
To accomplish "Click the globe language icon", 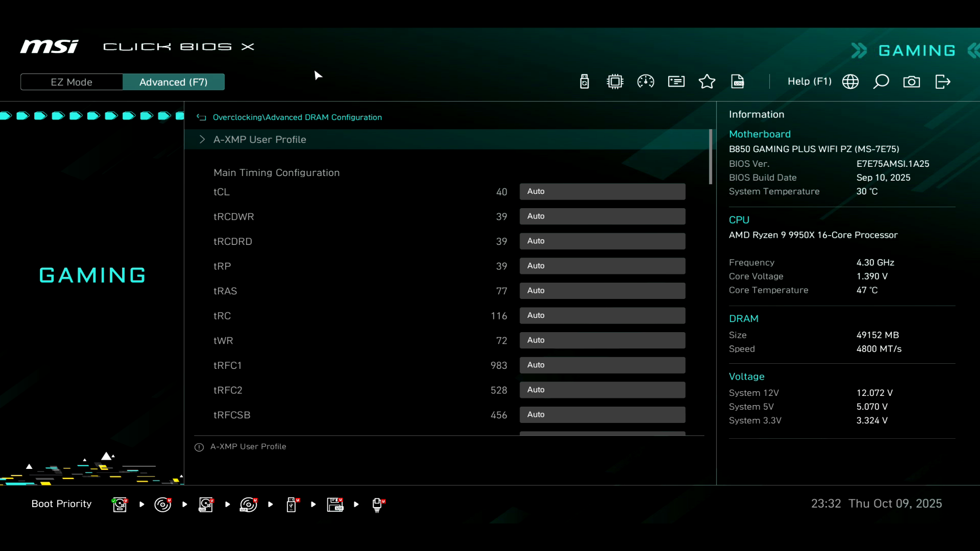I will pyautogui.click(x=850, y=82).
